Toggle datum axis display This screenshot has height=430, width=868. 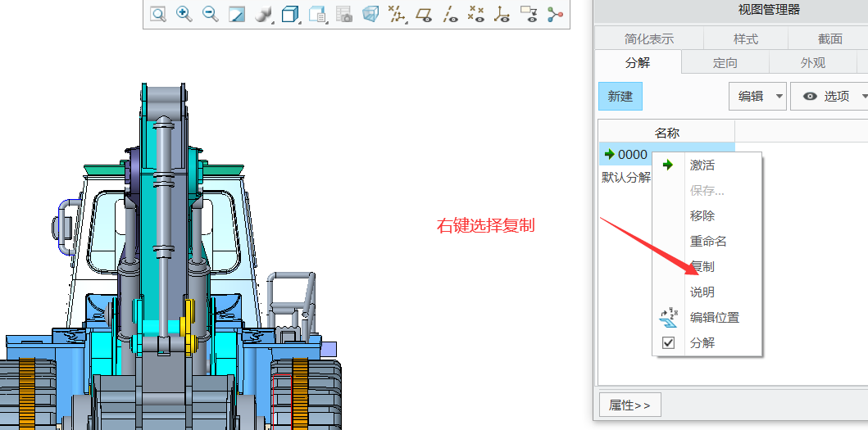pyautogui.click(x=450, y=15)
